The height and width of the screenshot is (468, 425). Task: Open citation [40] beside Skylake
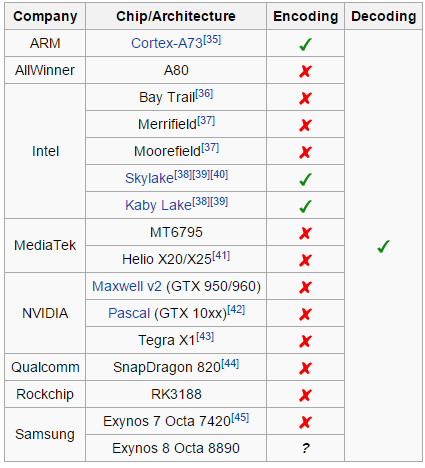point(219,175)
